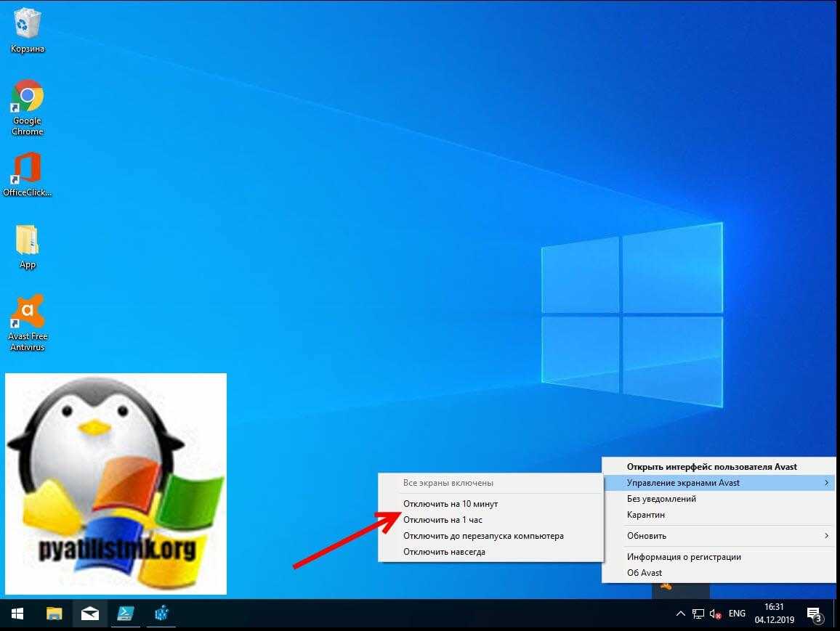Choose 'Отключить до перезапуска компьютера'

[483, 536]
